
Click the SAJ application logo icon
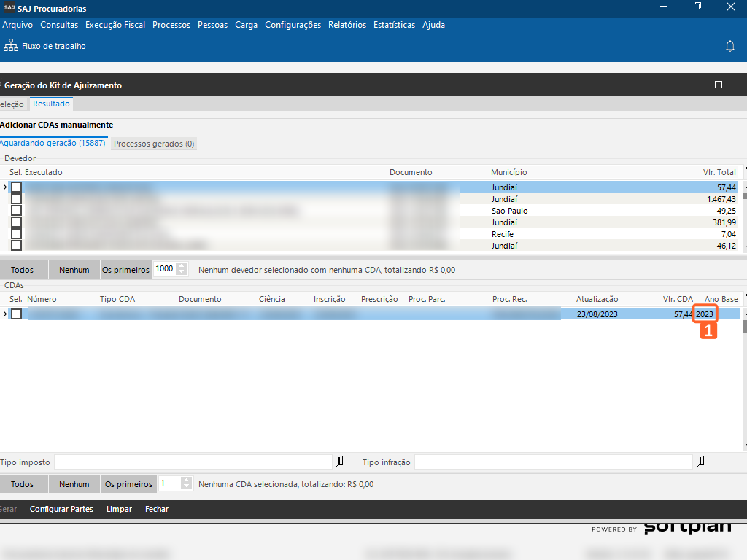coord(8,9)
